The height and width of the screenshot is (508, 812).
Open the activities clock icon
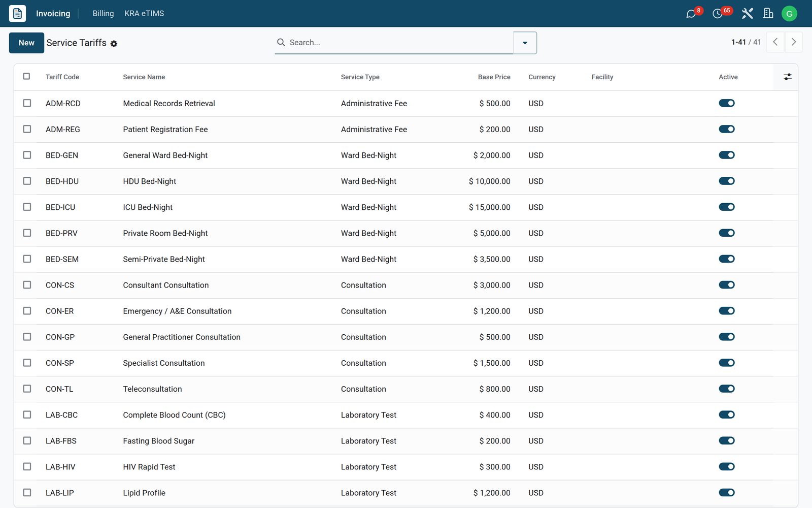tap(718, 14)
